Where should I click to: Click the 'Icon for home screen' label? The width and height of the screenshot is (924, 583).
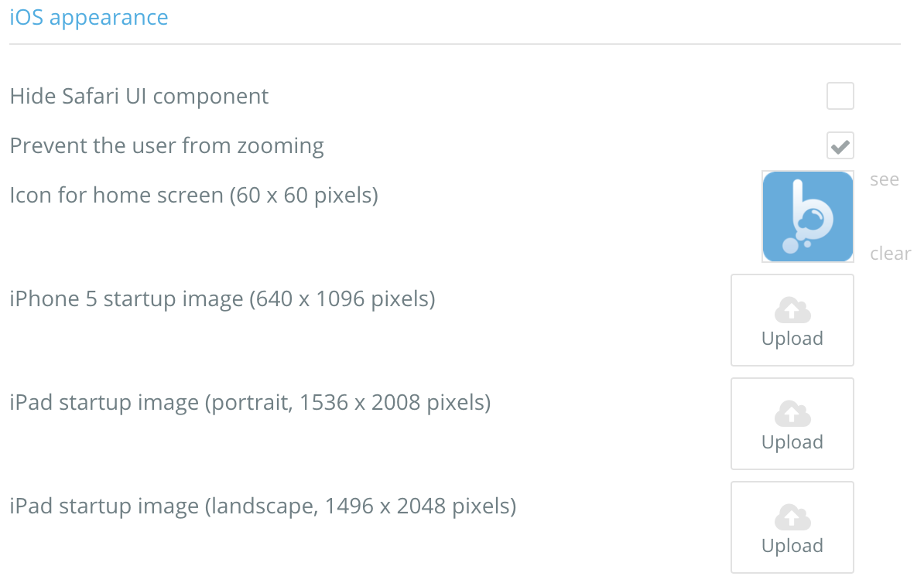point(193,195)
